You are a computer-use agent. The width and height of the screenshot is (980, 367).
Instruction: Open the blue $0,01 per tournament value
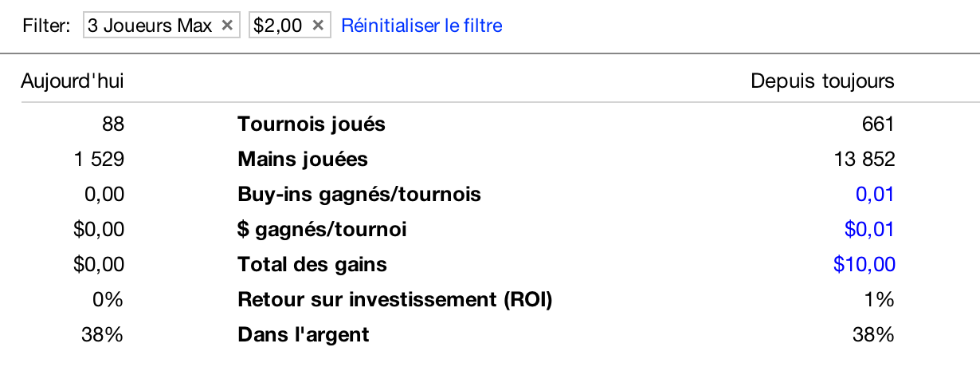pyautogui.click(x=869, y=230)
